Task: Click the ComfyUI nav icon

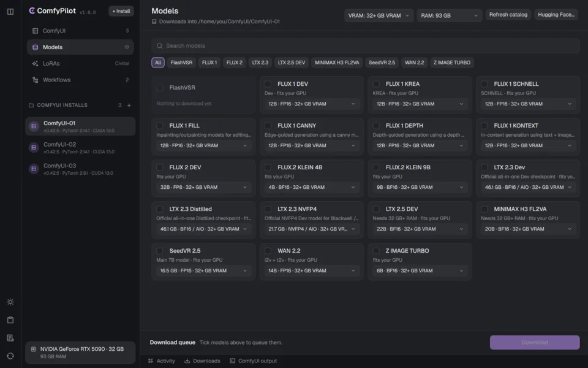Action: coord(36,31)
